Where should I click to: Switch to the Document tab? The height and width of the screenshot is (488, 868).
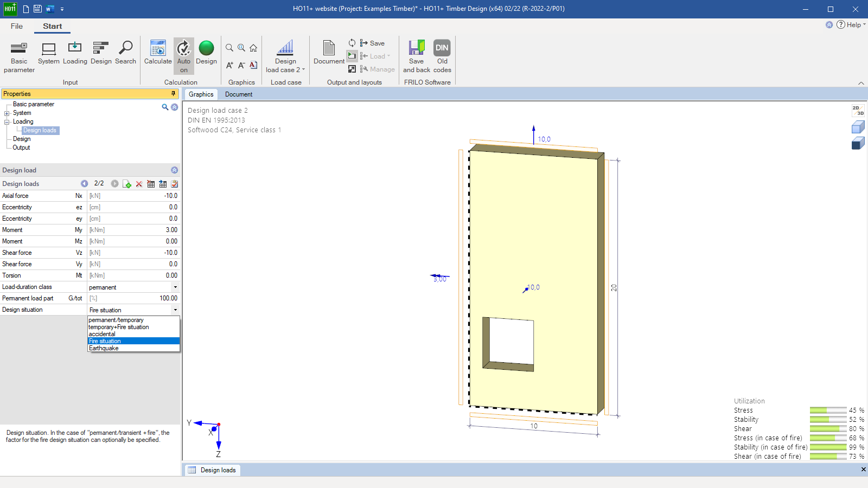239,94
